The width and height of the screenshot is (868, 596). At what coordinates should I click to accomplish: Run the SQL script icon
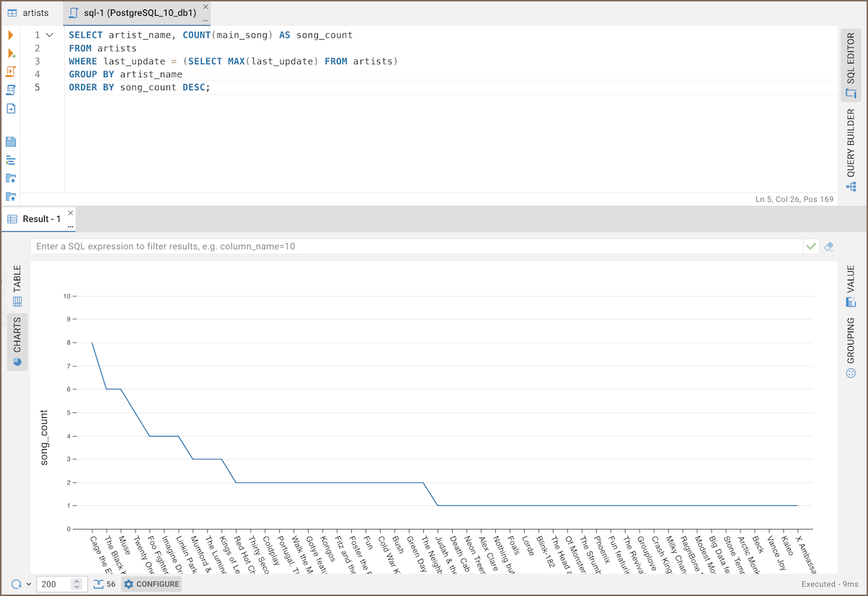click(x=11, y=71)
